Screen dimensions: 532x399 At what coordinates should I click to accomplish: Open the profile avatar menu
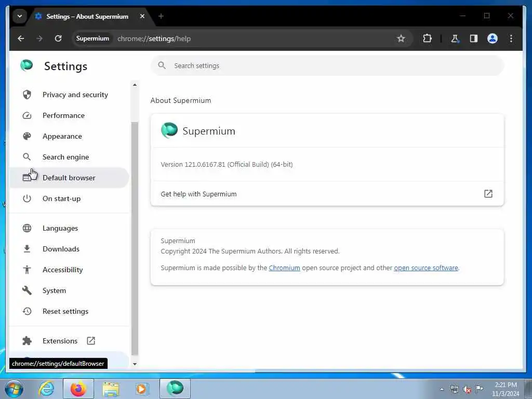tap(493, 38)
